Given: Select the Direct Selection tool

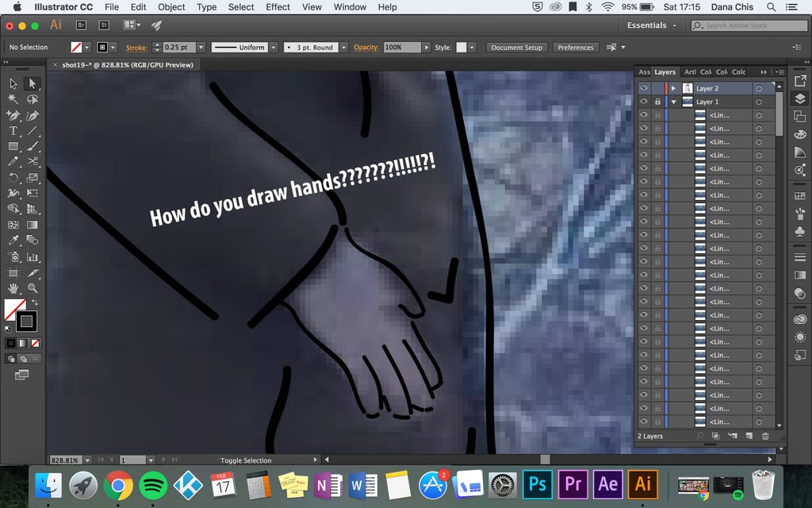Looking at the screenshot, I should tap(33, 83).
